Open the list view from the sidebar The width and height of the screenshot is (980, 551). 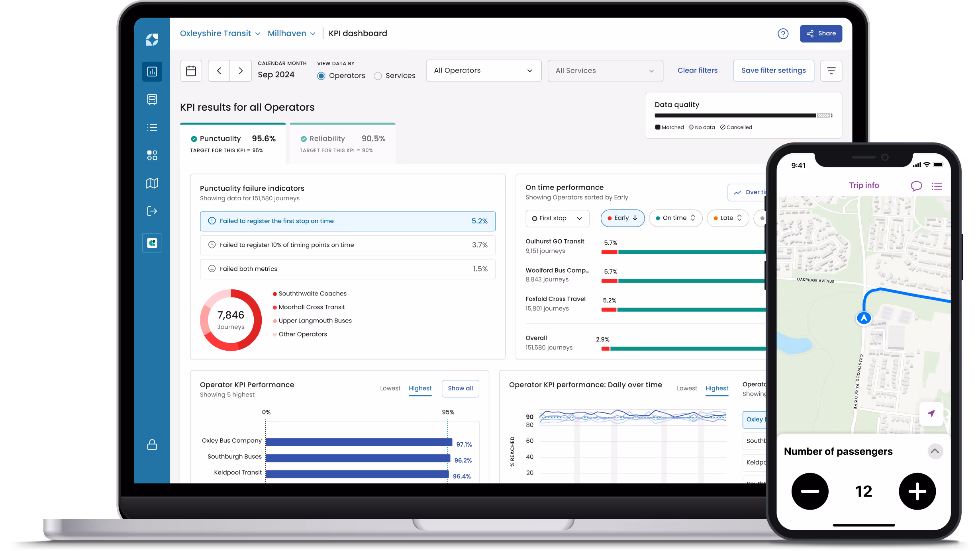[x=152, y=127]
